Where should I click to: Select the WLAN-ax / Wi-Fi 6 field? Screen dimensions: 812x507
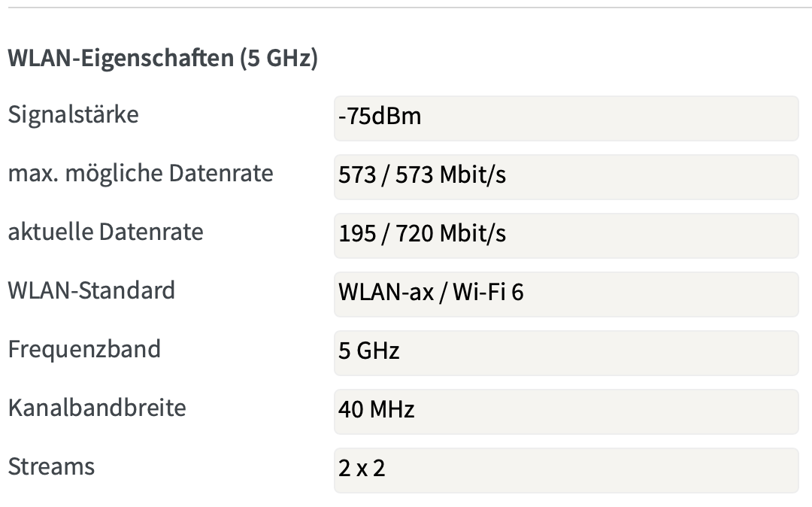[x=565, y=293]
